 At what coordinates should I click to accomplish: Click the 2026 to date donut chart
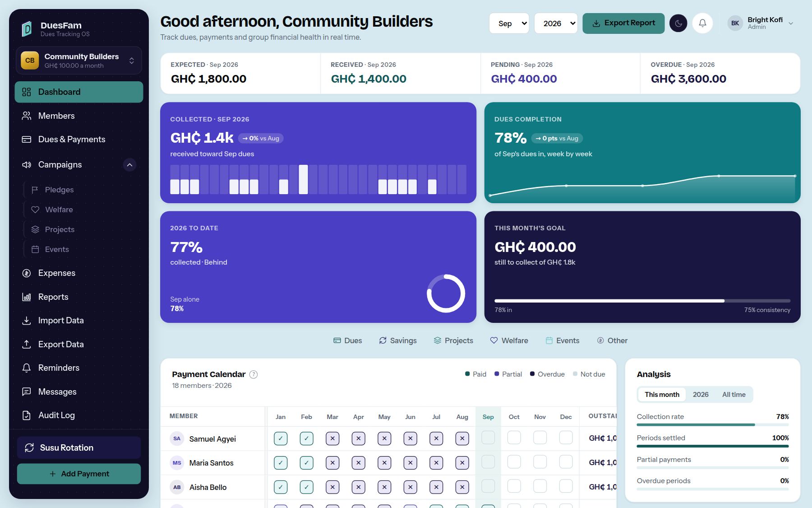click(x=446, y=294)
